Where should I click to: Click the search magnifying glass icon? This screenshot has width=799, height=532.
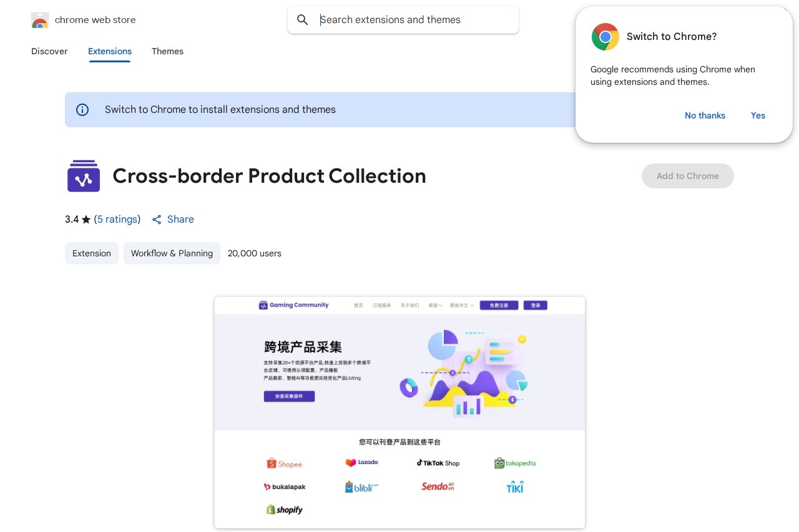click(303, 19)
